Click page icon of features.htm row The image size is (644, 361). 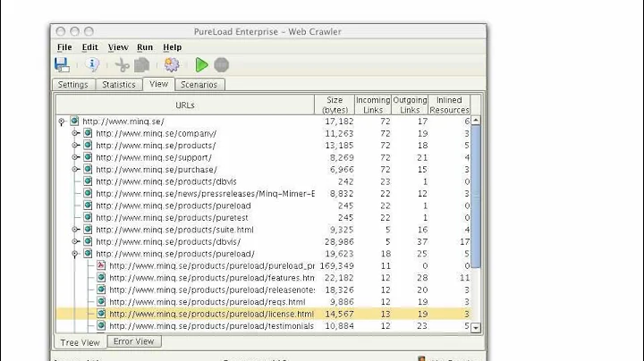pos(101,277)
